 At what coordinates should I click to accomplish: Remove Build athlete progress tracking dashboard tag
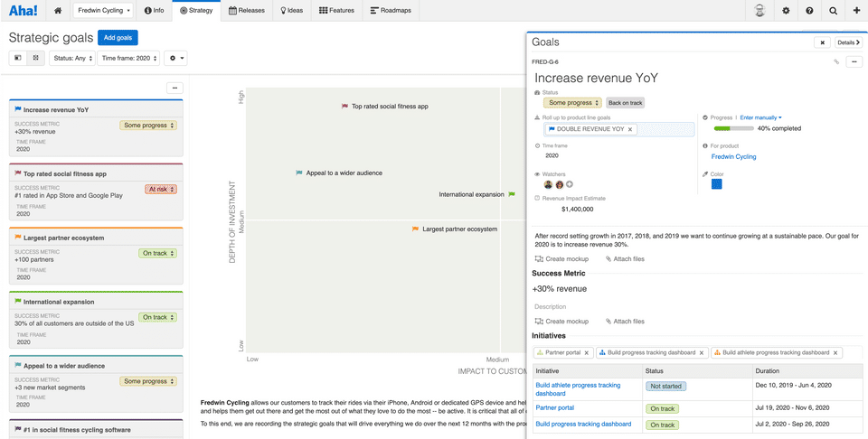pos(835,353)
